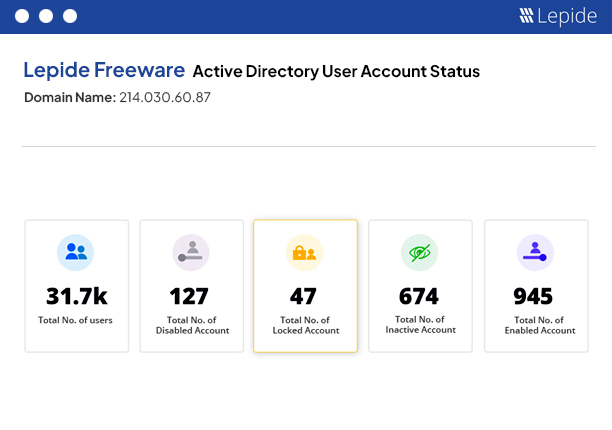Select the 127 disabled accounts number
Image resolution: width=612 pixels, height=430 pixels.
tap(189, 296)
